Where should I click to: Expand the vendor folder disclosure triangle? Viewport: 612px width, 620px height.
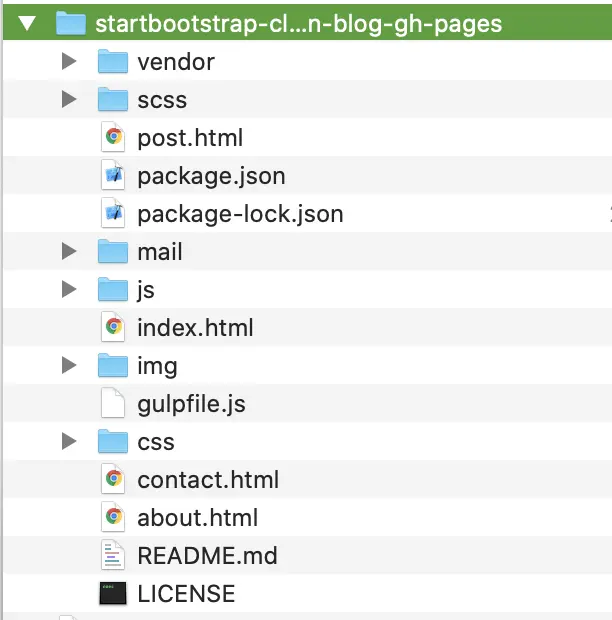68,62
